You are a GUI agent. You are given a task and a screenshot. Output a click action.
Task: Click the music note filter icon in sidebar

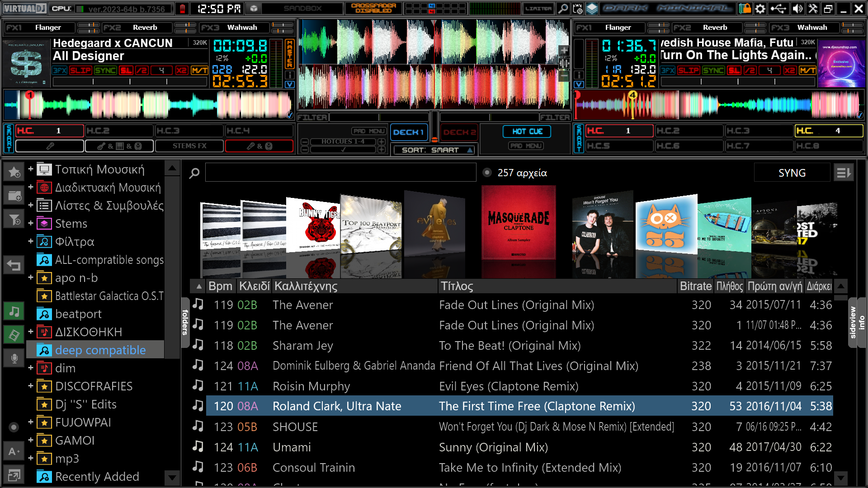click(14, 311)
